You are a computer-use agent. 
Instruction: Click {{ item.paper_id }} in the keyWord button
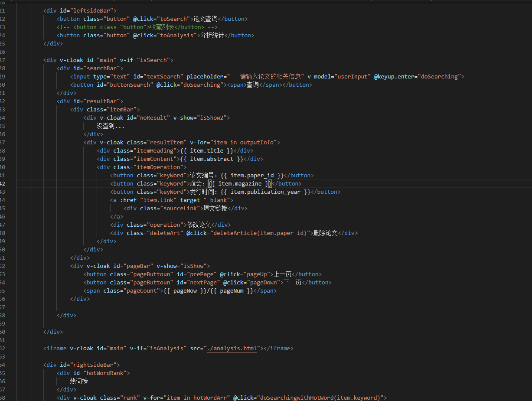(x=252, y=175)
